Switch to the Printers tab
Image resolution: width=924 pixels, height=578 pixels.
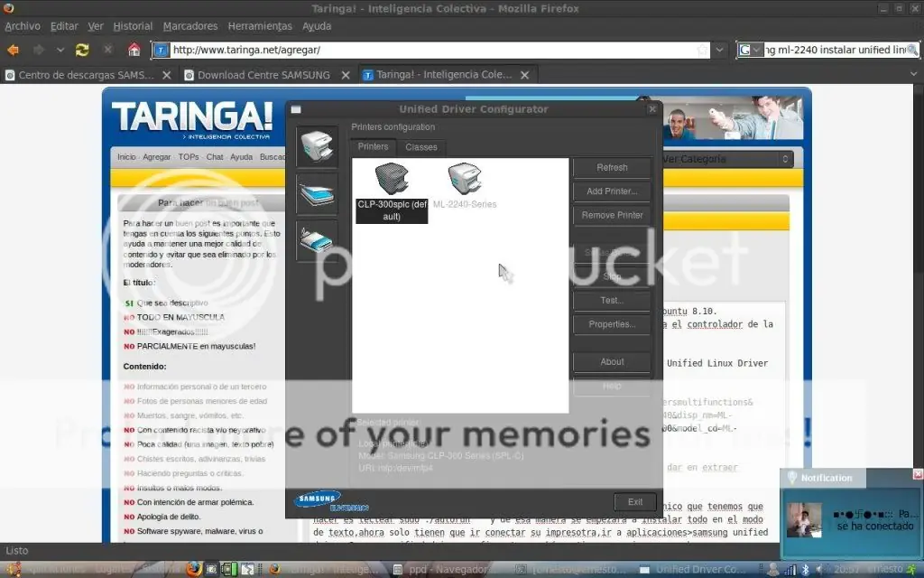click(x=373, y=146)
